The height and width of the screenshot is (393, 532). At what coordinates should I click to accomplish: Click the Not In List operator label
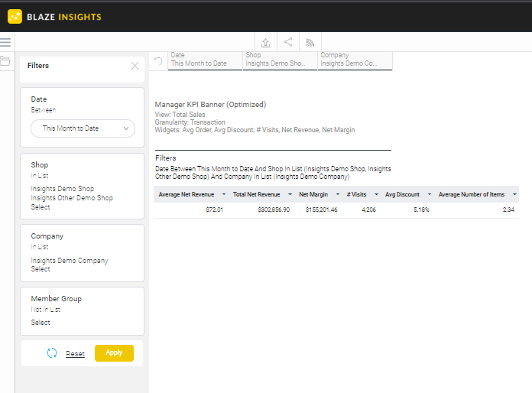click(45, 310)
